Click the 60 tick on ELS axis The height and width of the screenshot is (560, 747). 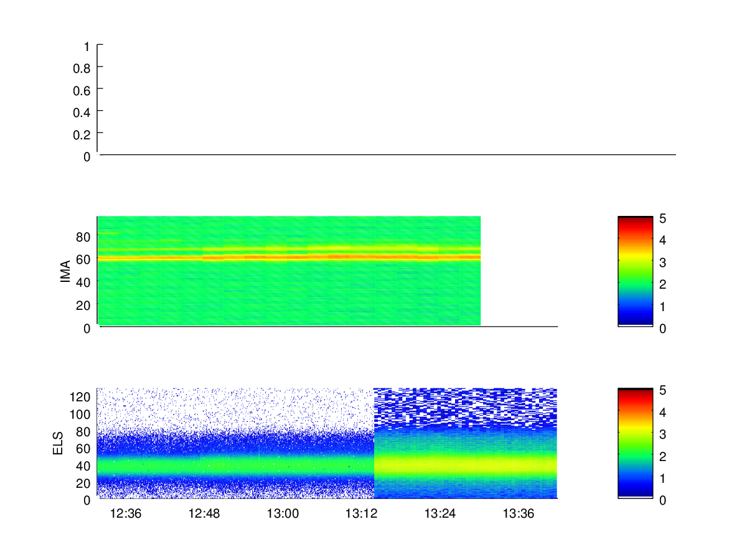(x=85, y=448)
